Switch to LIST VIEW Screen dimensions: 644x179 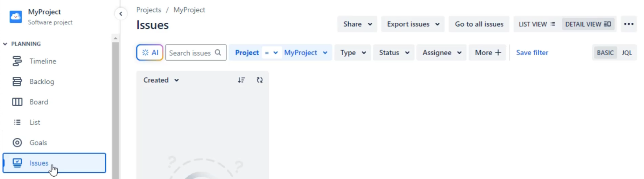coord(537,24)
